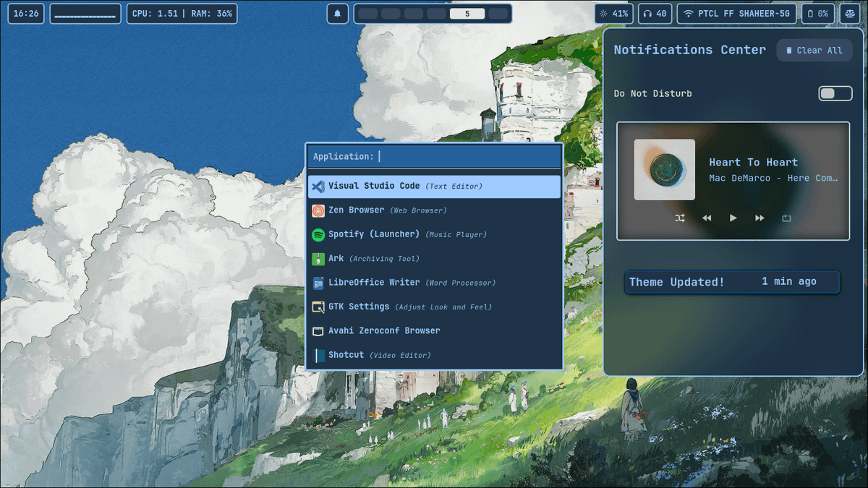Click the Shotcut app icon
Viewport: 868px width, 488px height.
(318, 355)
